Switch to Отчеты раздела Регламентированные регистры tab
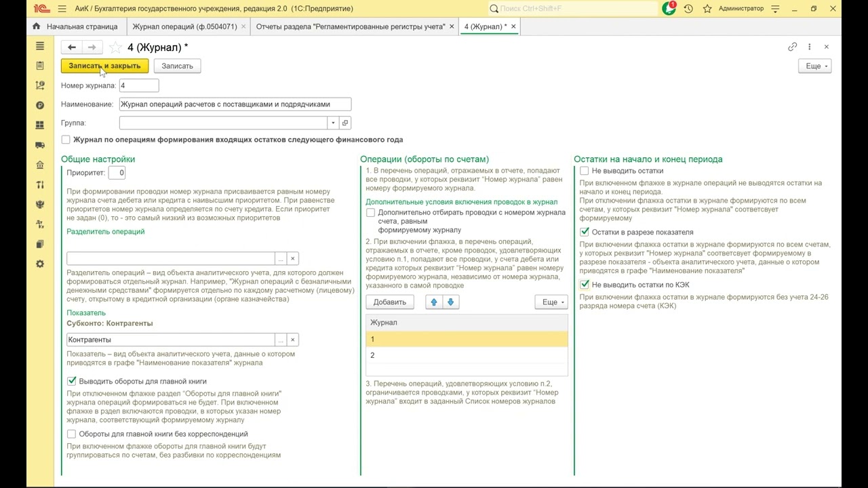This screenshot has width=868, height=488. (x=351, y=26)
